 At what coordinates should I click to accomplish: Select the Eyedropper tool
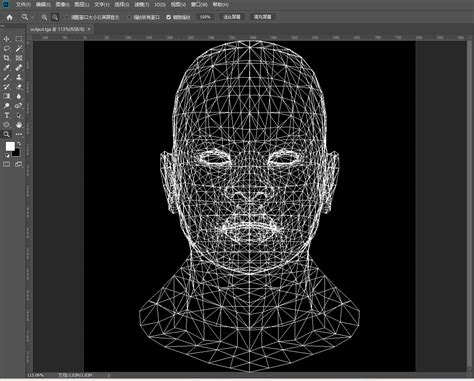coord(6,68)
